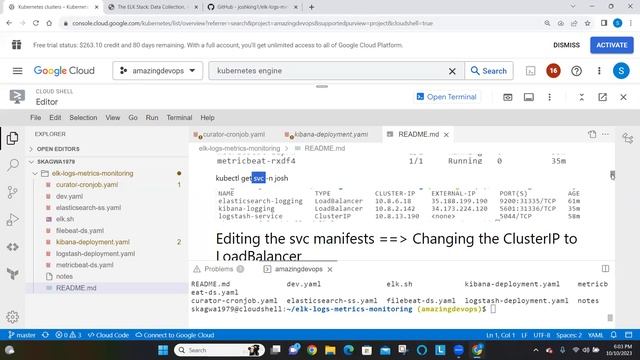Screen dimensions: 640x360
Task: Open the File menu
Action: pos(36,118)
